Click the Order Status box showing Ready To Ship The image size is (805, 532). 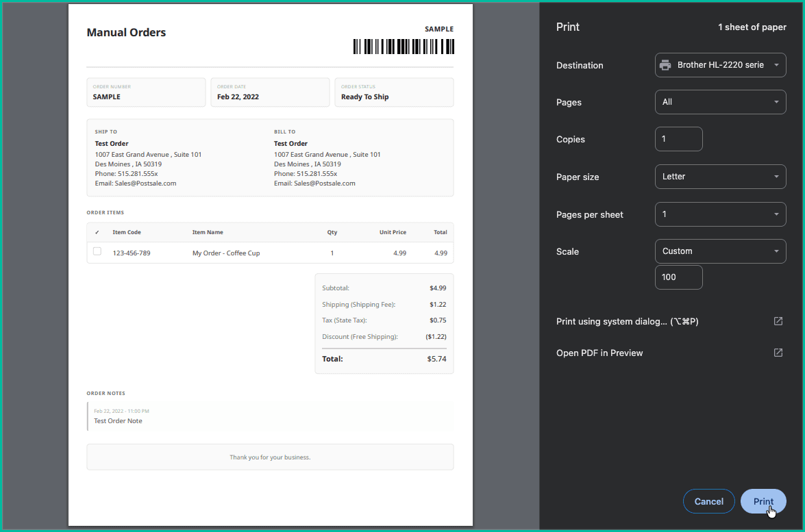coord(394,92)
